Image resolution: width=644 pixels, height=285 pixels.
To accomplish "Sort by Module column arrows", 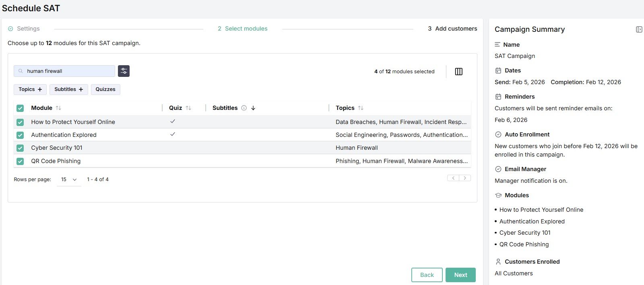I will tap(58, 108).
